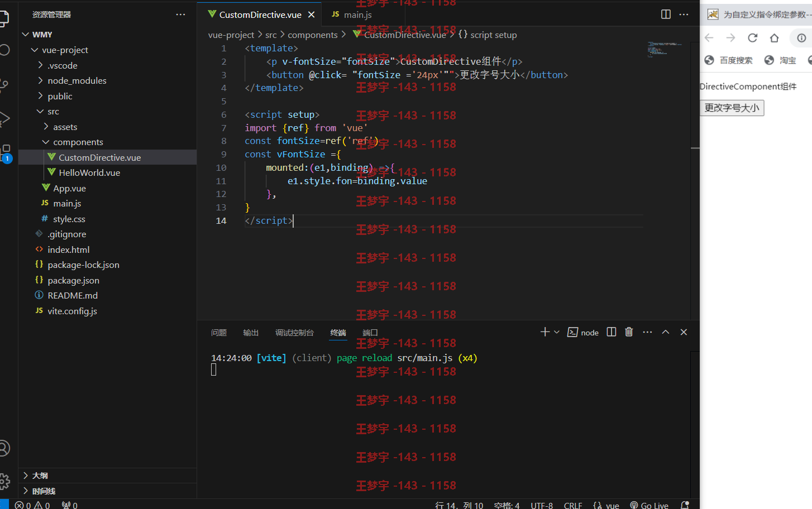Viewport: 812px width, 509px height.
Task: Open the terminal launch profile dropdown arrow
Action: click(x=557, y=332)
